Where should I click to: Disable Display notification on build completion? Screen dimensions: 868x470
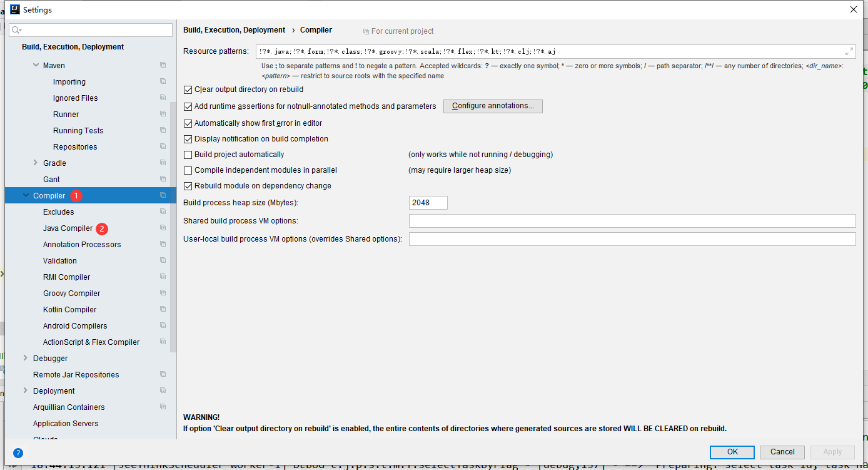188,139
